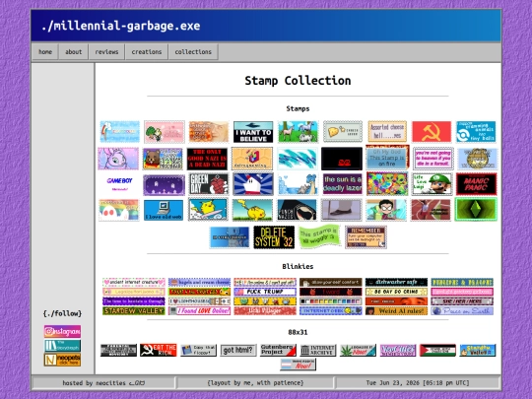Click the Game Boy stamp
The width and height of the screenshot is (532, 399).
tap(119, 184)
